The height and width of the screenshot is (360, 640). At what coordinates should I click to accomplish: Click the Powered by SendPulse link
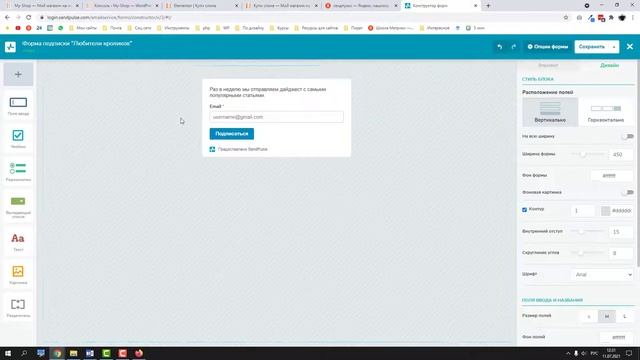point(242,149)
